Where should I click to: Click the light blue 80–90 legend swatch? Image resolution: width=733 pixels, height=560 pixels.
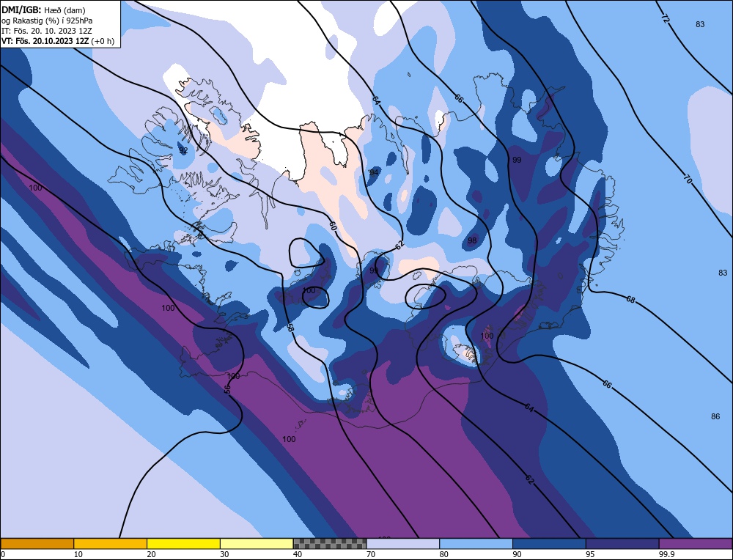point(476,543)
